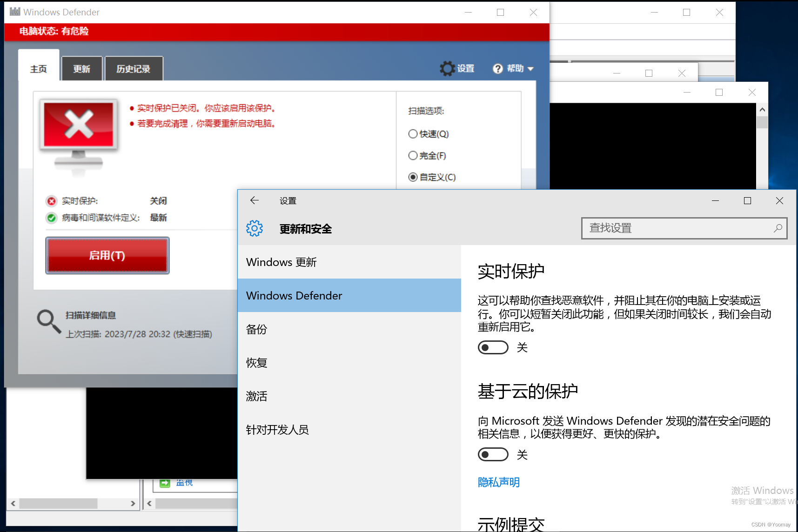Select the 完全(F) scan option

[x=413, y=155]
